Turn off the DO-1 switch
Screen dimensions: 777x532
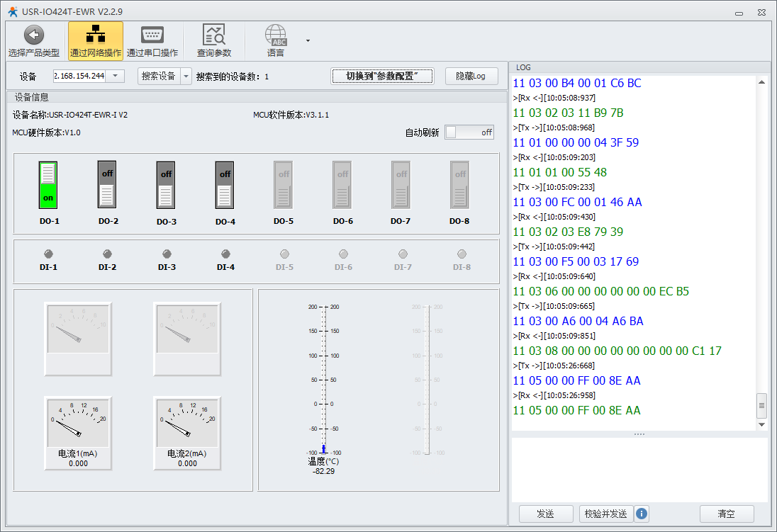[x=48, y=186]
